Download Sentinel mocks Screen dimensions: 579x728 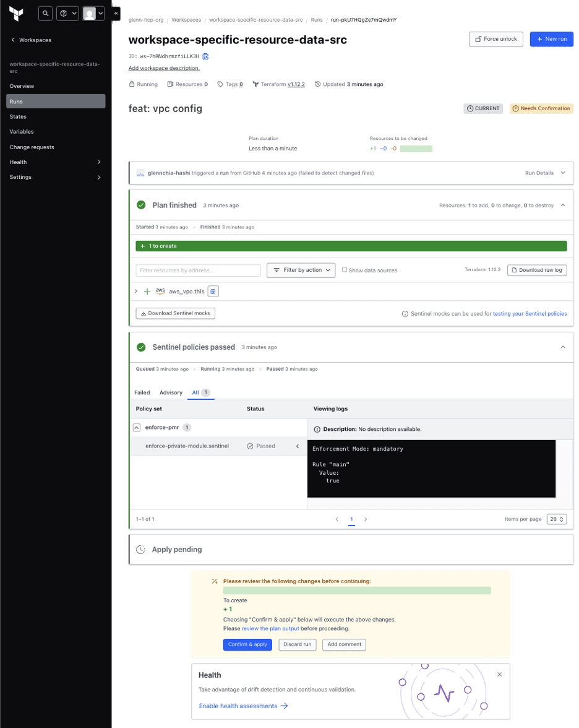click(x=176, y=313)
